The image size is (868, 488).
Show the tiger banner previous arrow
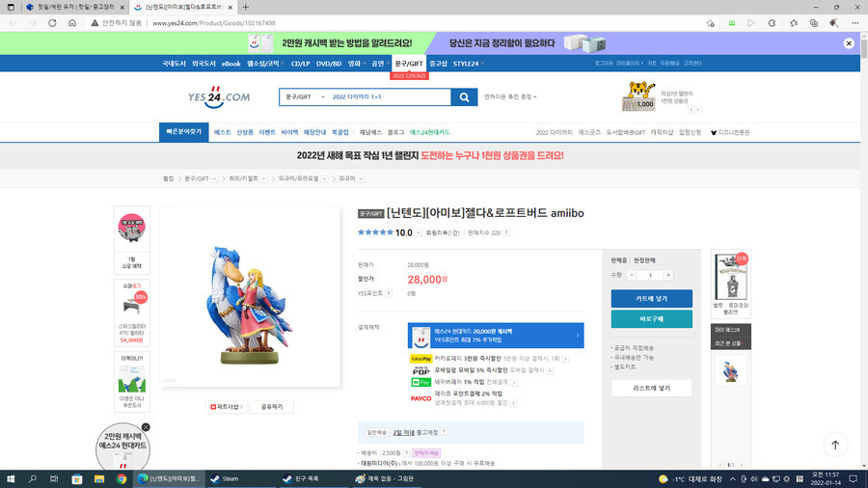pos(691,110)
